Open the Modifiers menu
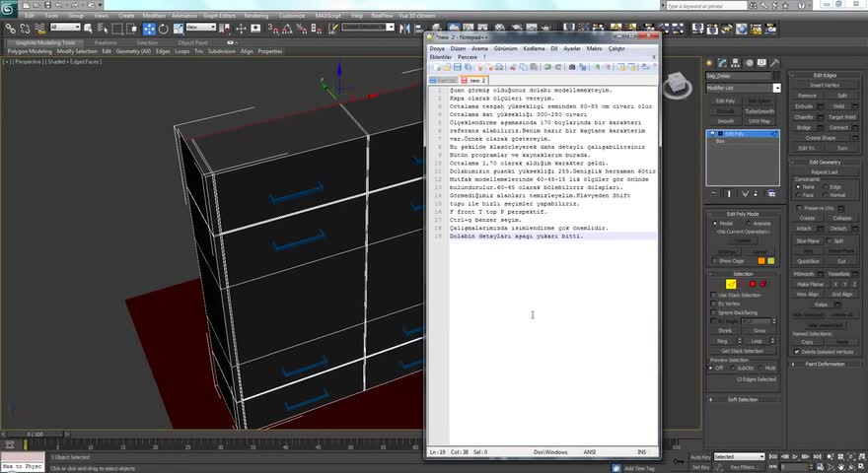The width and height of the screenshot is (868, 473). click(x=154, y=16)
